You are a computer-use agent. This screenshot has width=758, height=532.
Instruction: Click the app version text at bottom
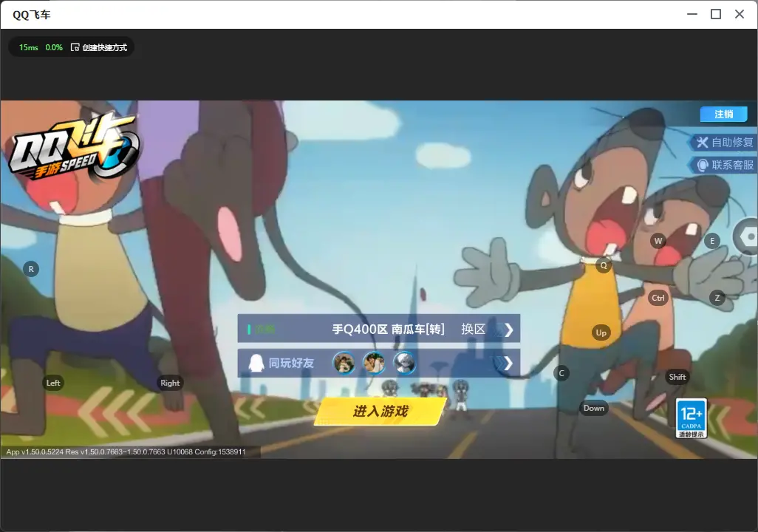click(126, 451)
